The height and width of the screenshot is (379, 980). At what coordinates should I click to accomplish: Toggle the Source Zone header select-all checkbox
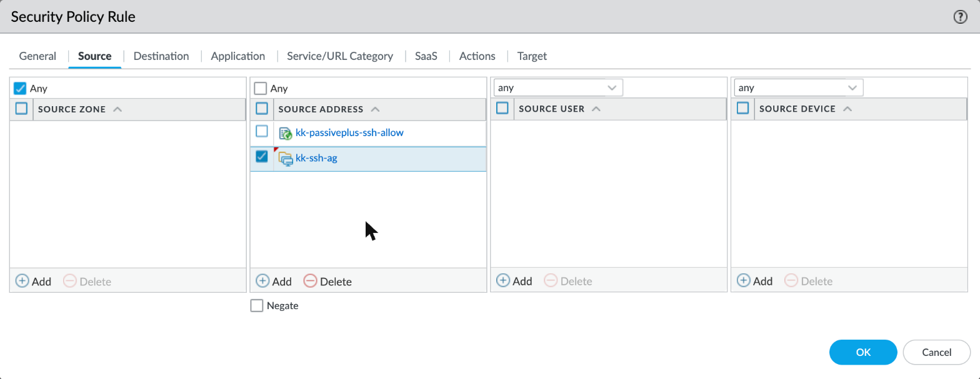22,109
